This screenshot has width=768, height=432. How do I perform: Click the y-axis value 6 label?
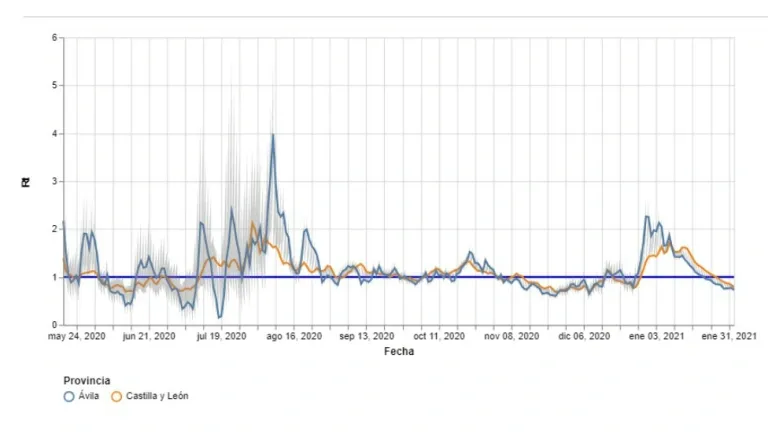click(55, 38)
